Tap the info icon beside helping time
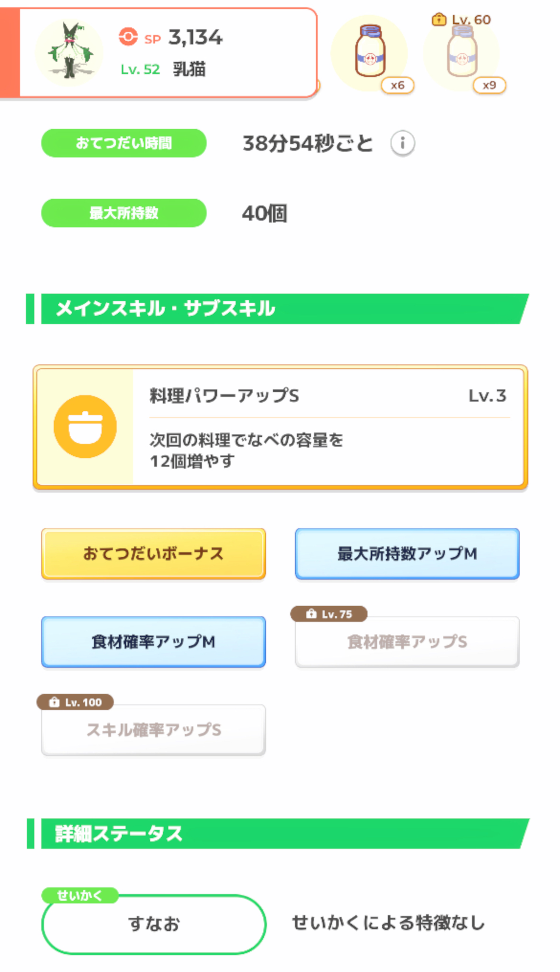 click(x=402, y=143)
